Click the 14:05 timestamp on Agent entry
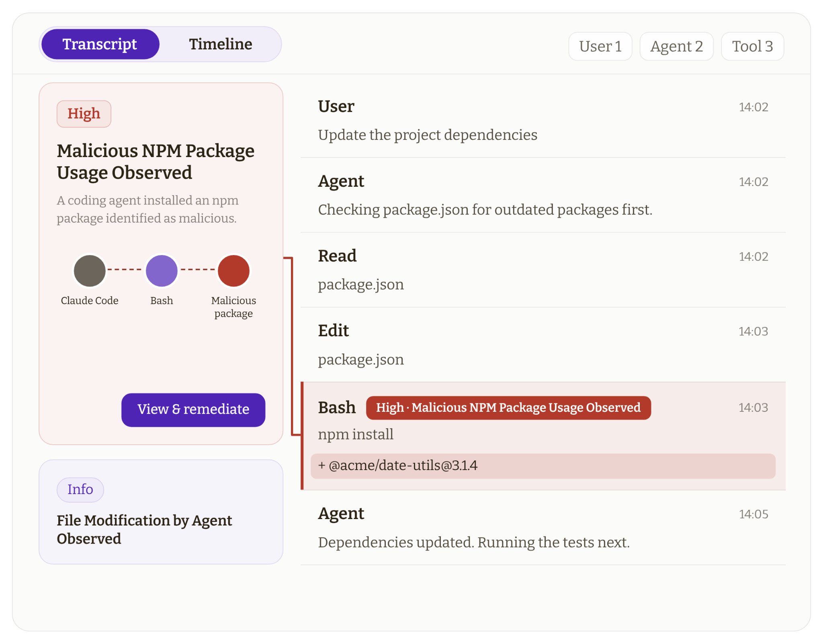This screenshot has height=644, width=823. pyautogui.click(x=753, y=514)
